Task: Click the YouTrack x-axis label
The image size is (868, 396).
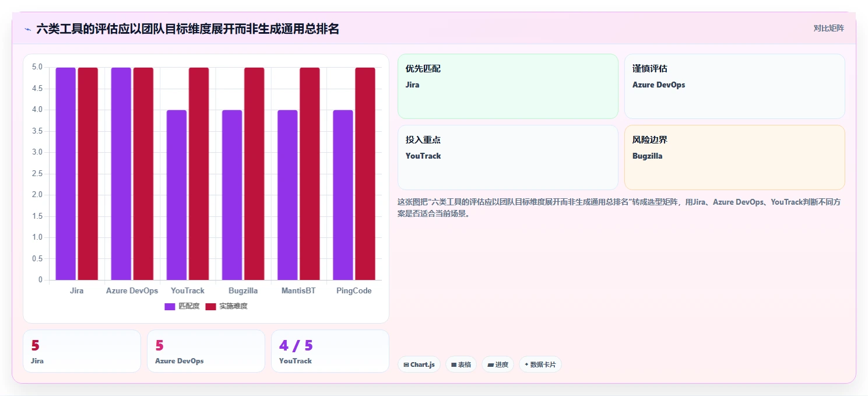Action: (188, 290)
